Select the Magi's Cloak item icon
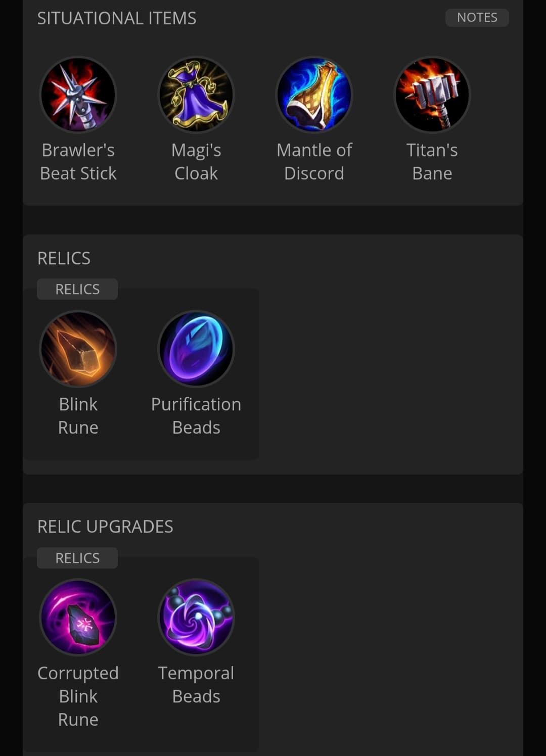The image size is (546, 756). coord(196,95)
